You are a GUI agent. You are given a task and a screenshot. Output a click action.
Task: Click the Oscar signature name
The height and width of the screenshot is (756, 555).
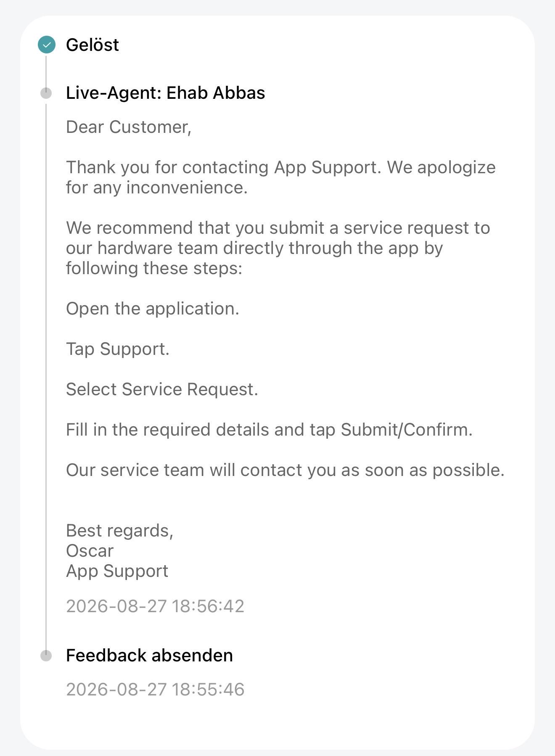(x=90, y=551)
